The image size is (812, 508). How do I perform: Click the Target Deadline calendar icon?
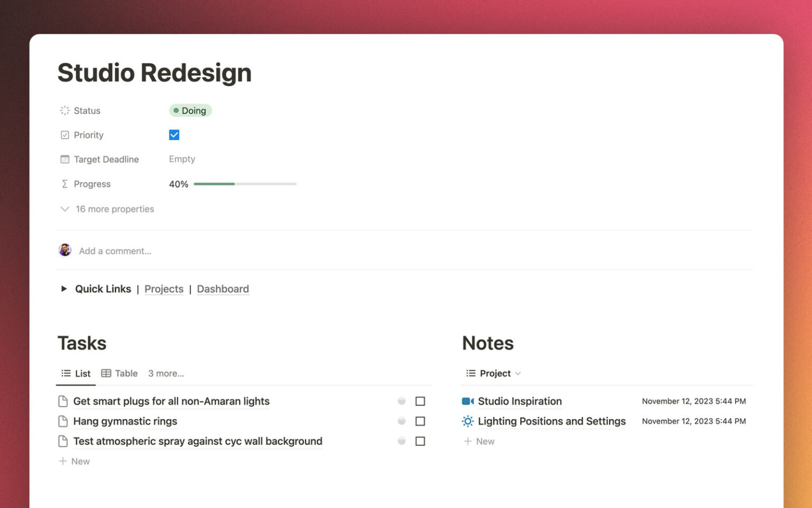[64, 159]
